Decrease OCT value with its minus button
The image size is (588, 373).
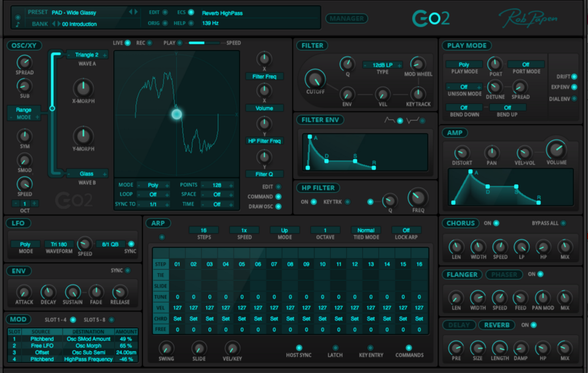15,203
